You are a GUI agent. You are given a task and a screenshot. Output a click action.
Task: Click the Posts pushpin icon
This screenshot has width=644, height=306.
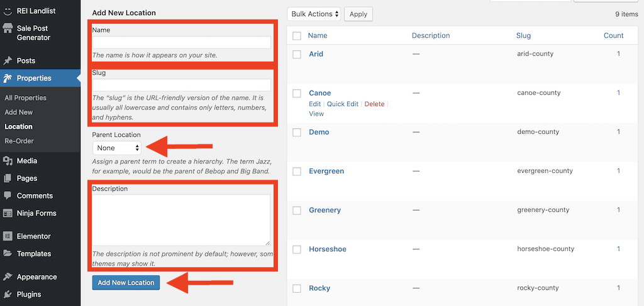tap(8, 61)
